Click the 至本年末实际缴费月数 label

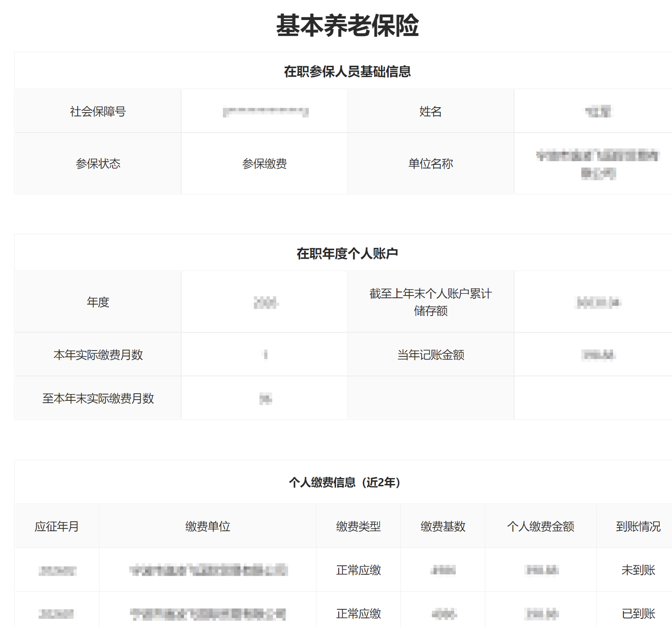pos(97,398)
